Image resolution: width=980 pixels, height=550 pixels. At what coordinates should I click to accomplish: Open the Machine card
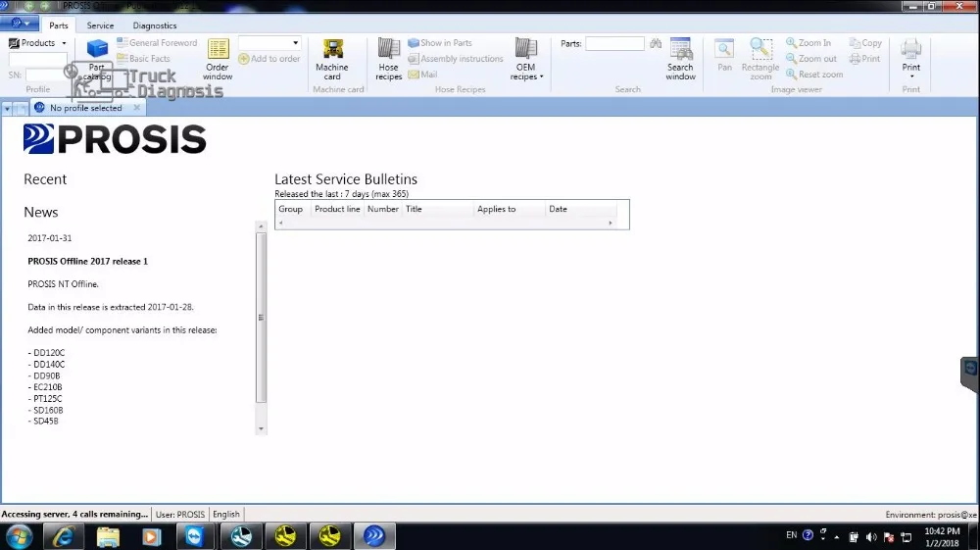tap(332, 60)
